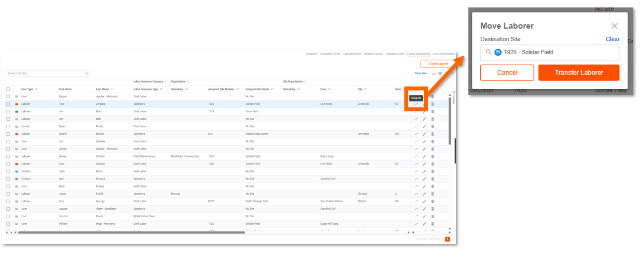Edit the Dylan Brady contact row
The image size is (644, 256).
tap(424, 127)
